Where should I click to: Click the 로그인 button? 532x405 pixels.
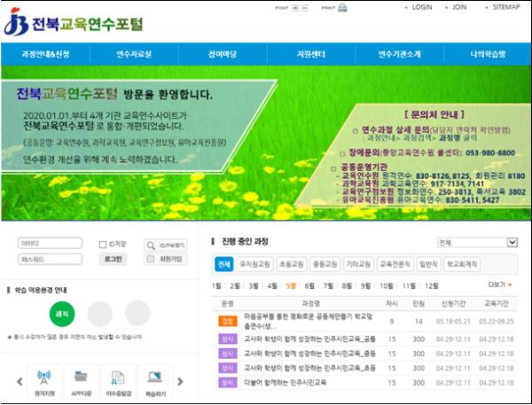pyautogui.click(x=113, y=259)
